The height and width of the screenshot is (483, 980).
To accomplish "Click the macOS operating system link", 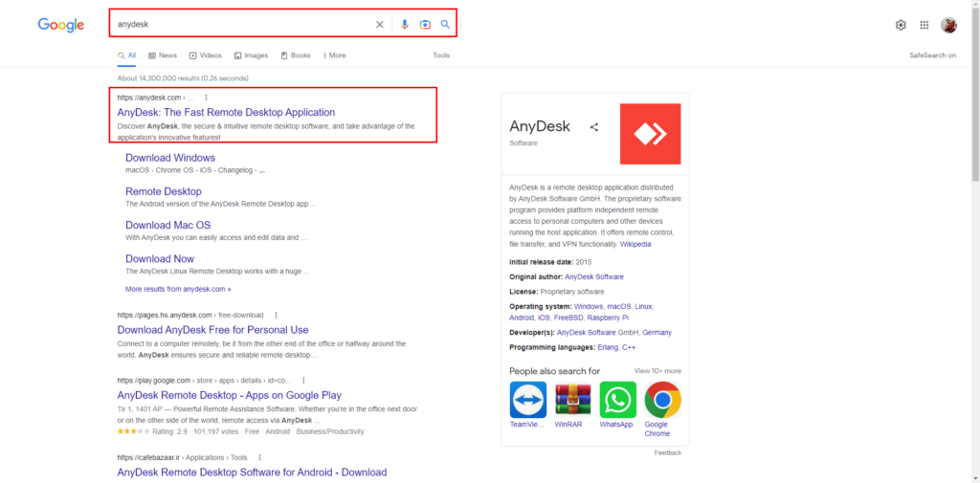I will coord(619,306).
